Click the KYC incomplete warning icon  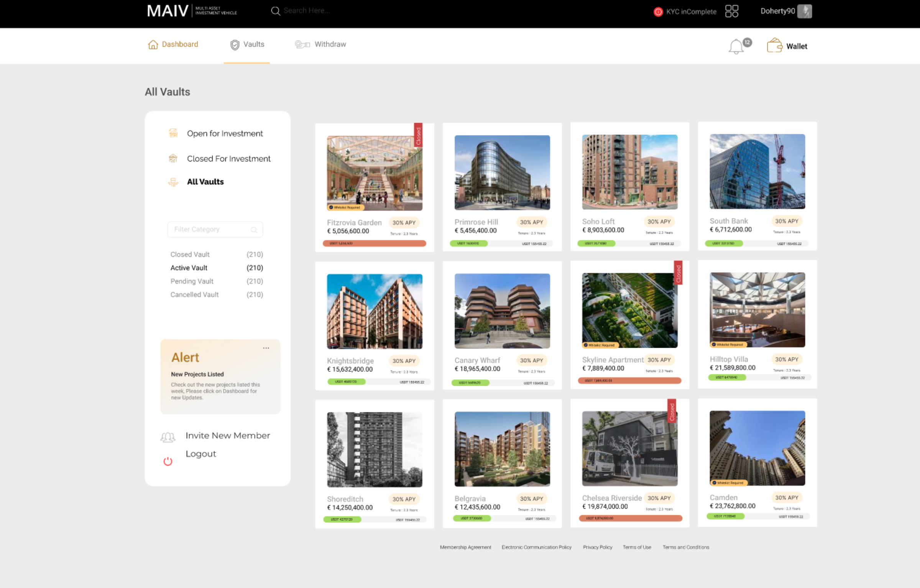658,12
